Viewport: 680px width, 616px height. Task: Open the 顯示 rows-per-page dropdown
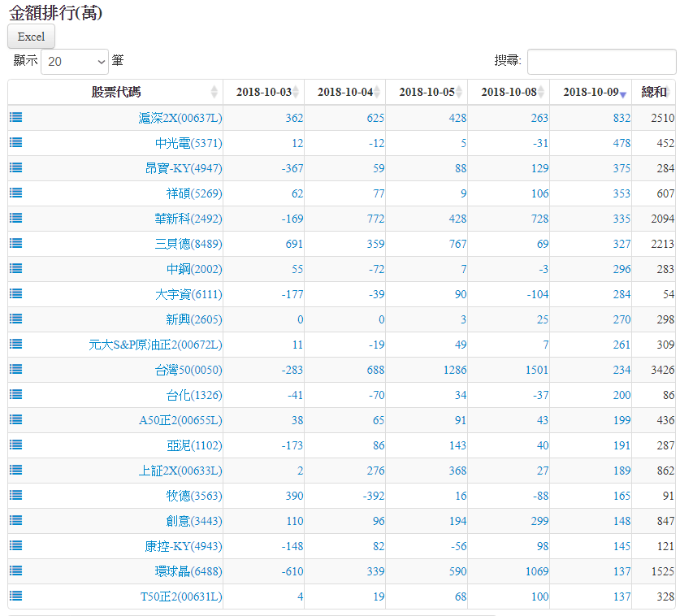pos(75,61)
